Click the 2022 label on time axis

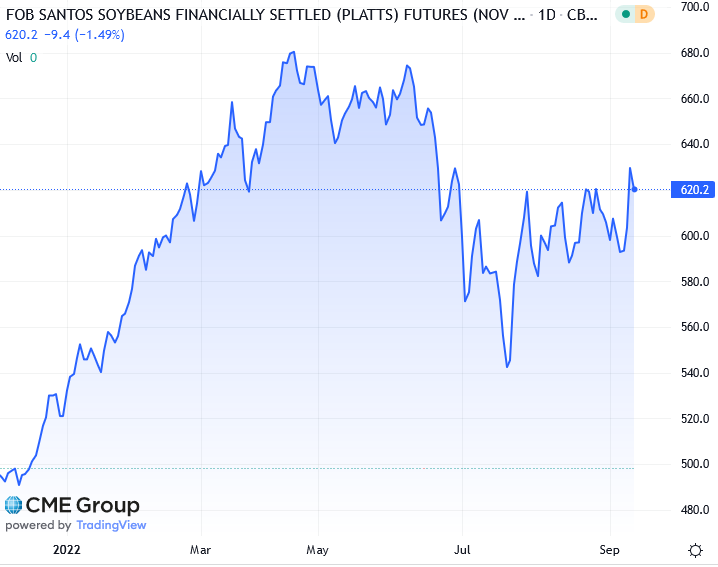[68, 549]
